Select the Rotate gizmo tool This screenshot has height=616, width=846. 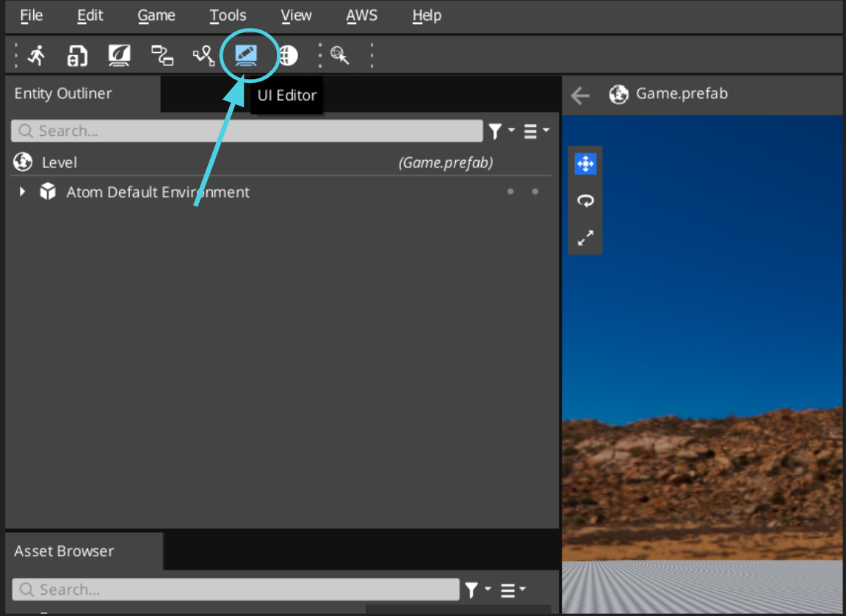pos(585,200)
